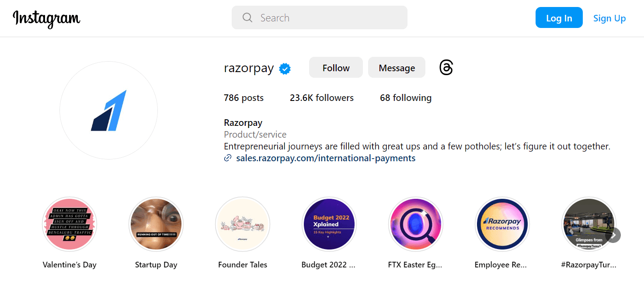This screenshot has width=644, height=298.
Task: Open the Threads profile icon
Action: (446, 67)
